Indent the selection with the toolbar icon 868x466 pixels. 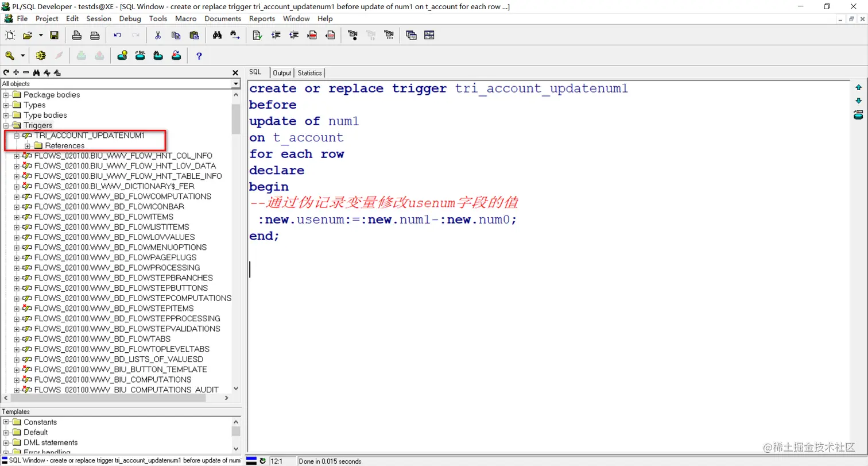click(x=276, y=36)
